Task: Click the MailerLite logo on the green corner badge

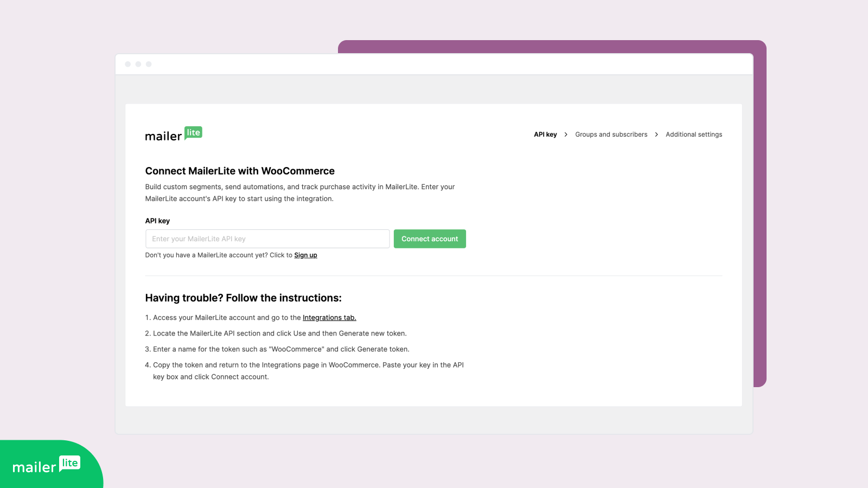Action: click(x=46, y=465)
